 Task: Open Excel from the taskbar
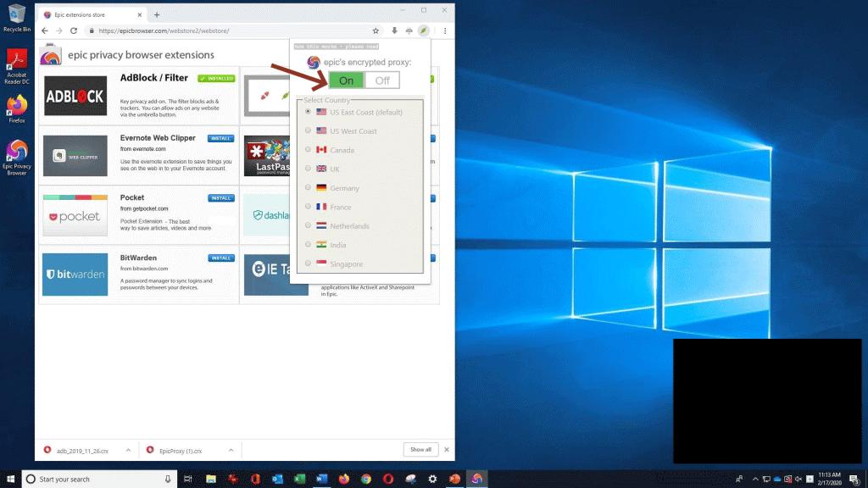click(299, 480)
